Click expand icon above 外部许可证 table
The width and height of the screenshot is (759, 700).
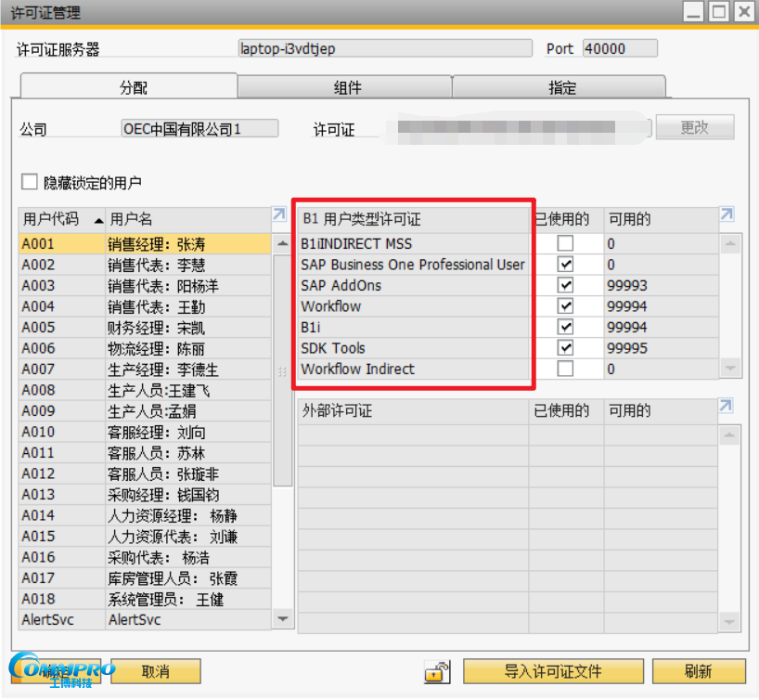(x=727, y=407)
